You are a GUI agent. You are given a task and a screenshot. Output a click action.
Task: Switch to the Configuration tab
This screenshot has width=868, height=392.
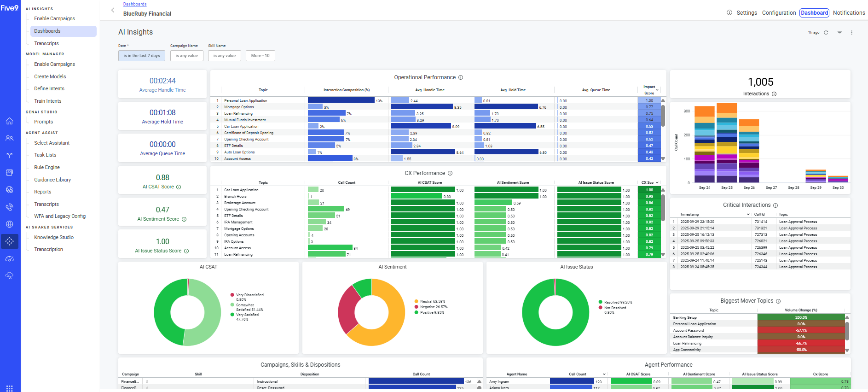779,13
